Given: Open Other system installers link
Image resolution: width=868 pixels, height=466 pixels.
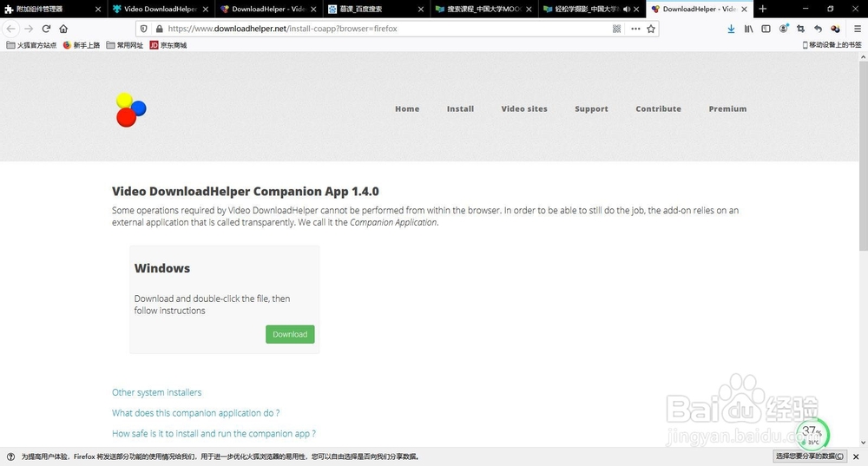Looking at the screenshot, I should (x=156, y=392).
